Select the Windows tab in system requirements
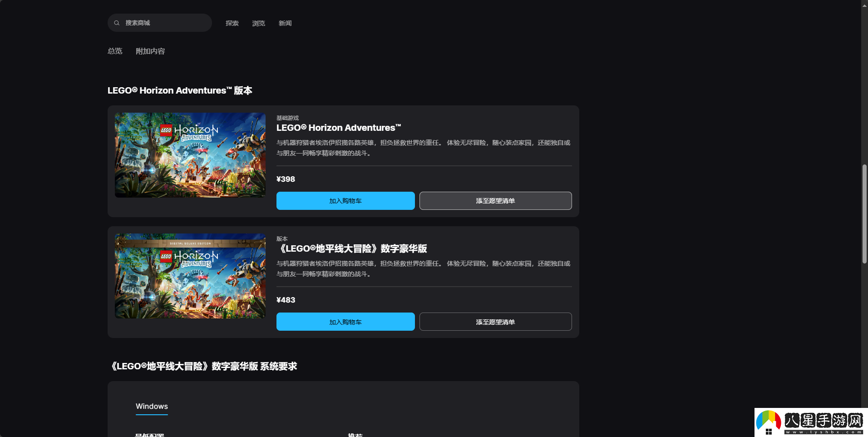868x437 pixels. coord(152,406)
